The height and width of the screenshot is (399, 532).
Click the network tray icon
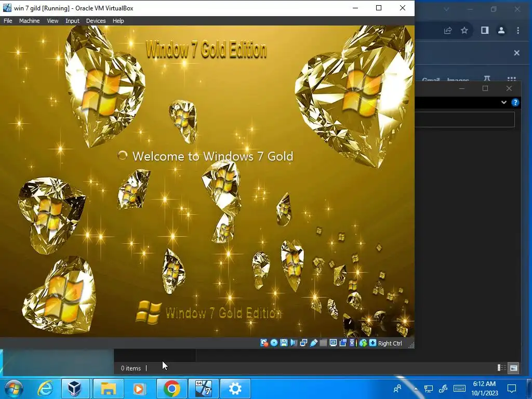(429, 389)
